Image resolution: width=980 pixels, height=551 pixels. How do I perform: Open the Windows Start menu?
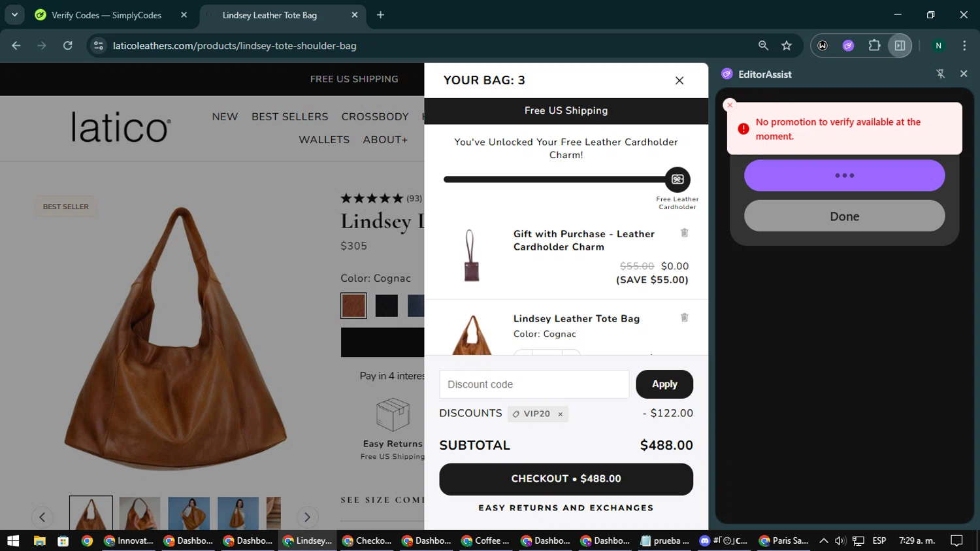pyautogui.click(x=13, y=541)
